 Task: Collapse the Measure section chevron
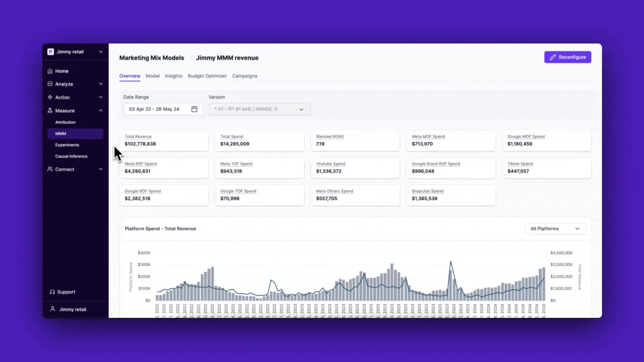point(101,110)
